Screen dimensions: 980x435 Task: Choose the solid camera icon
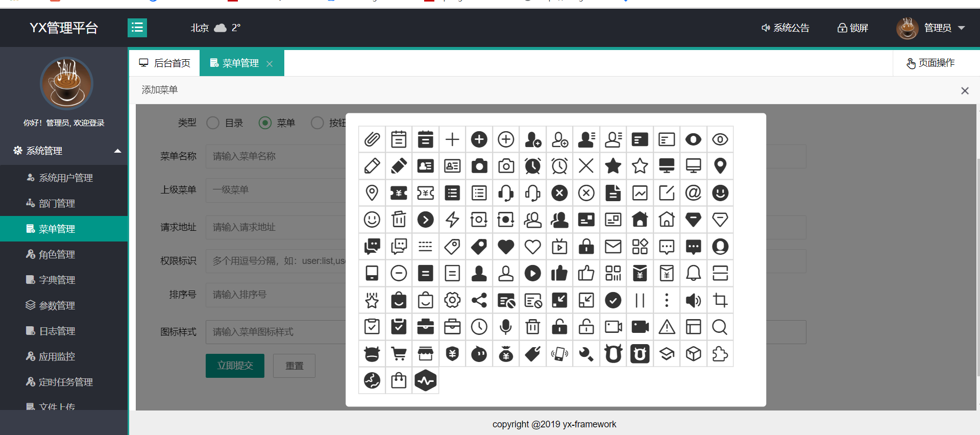479,166
